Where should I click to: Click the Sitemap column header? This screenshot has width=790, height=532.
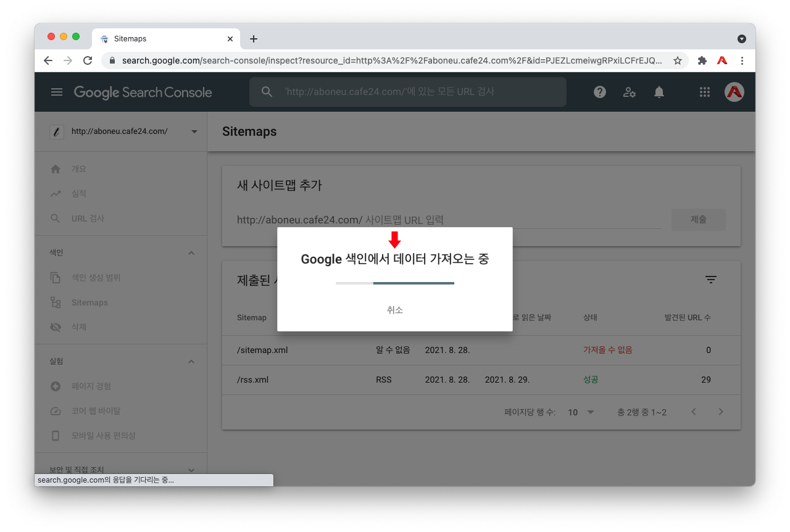[252, 318]
